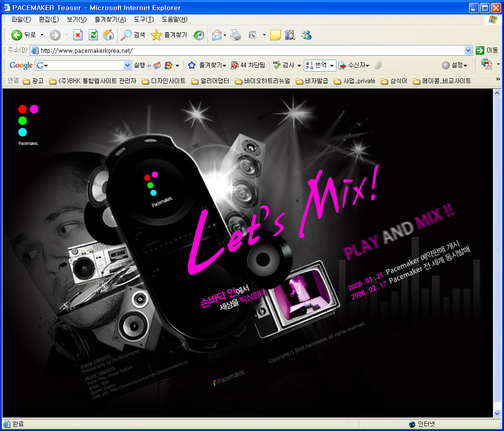Click spell check 검사 button
Screen dimensions: 504x431
(284, 65)
